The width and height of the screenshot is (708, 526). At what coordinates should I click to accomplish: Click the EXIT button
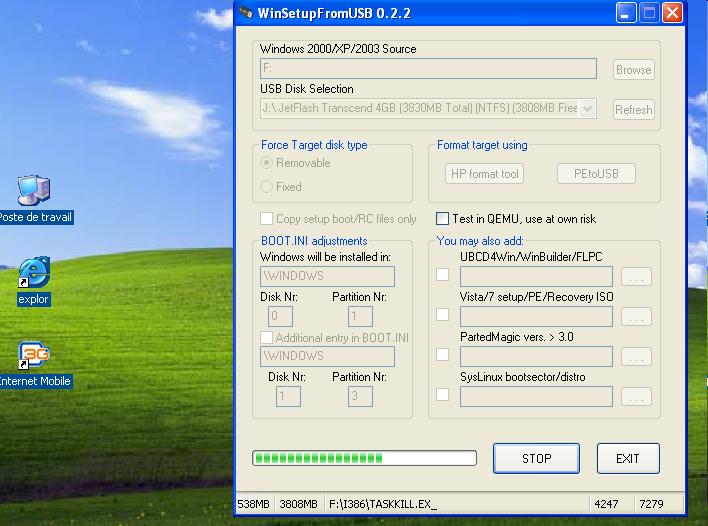628,458
